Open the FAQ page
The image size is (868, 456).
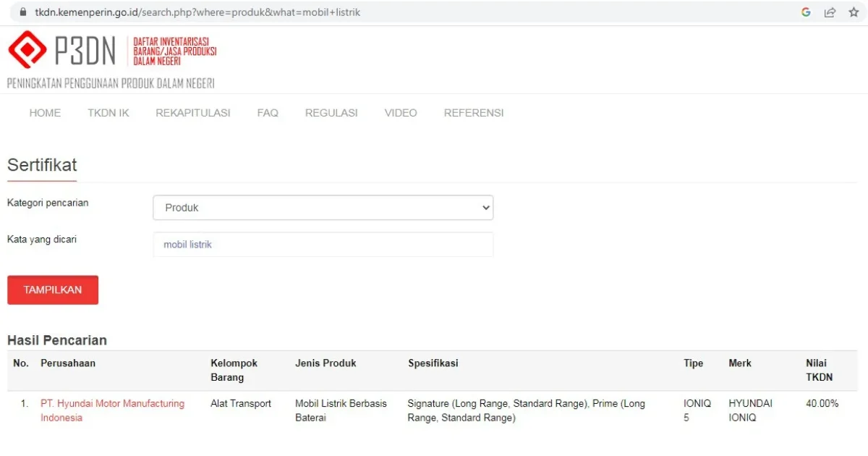[x=268, y=113]
